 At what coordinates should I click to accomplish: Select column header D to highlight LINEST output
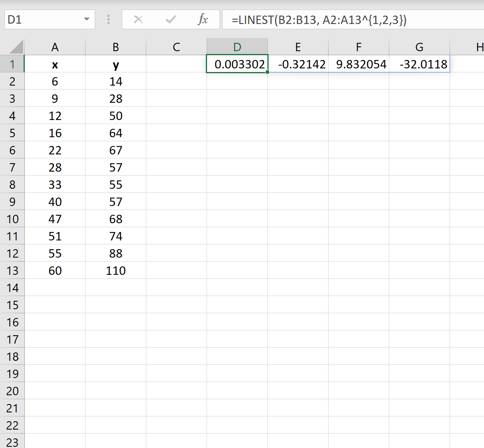[x=237, y=47]
